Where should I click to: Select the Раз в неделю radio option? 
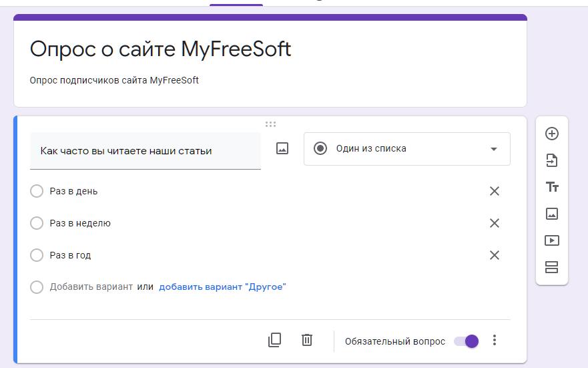(37, 223)
